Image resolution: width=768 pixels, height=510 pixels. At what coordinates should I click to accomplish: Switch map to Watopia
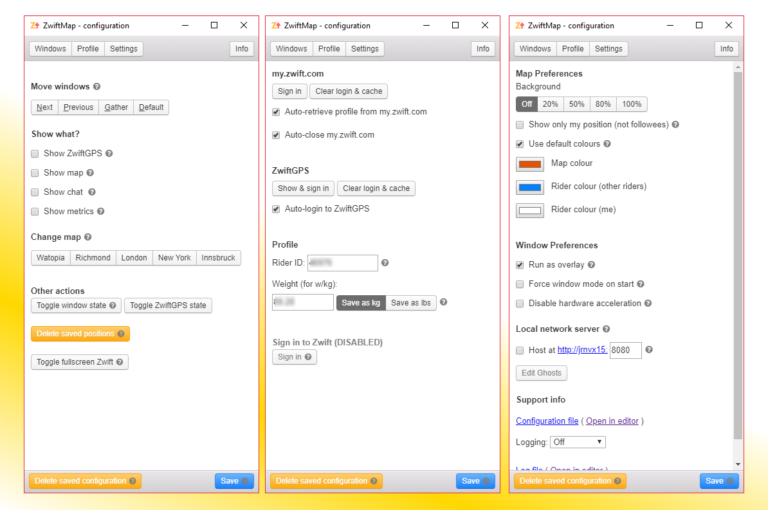click(50, 258)
